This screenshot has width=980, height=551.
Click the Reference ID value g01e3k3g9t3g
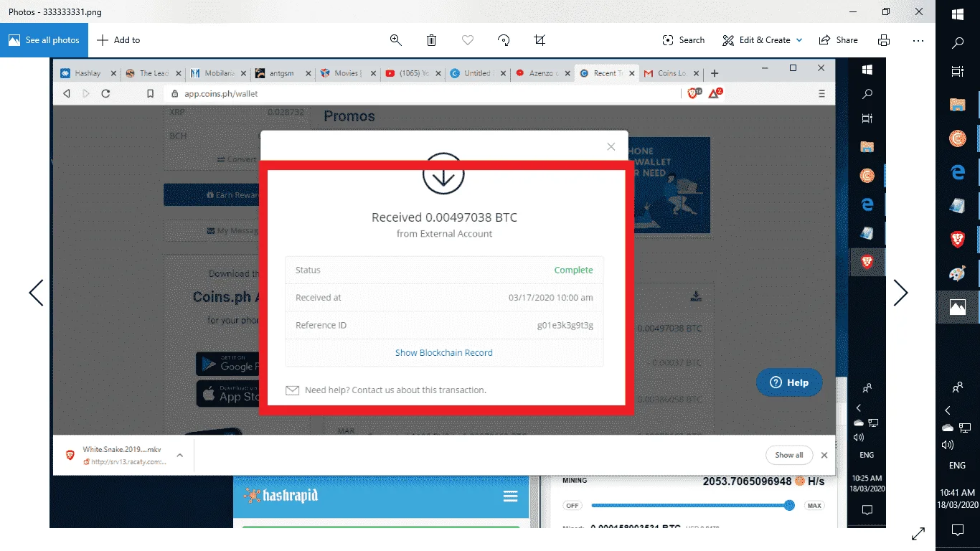565,326
